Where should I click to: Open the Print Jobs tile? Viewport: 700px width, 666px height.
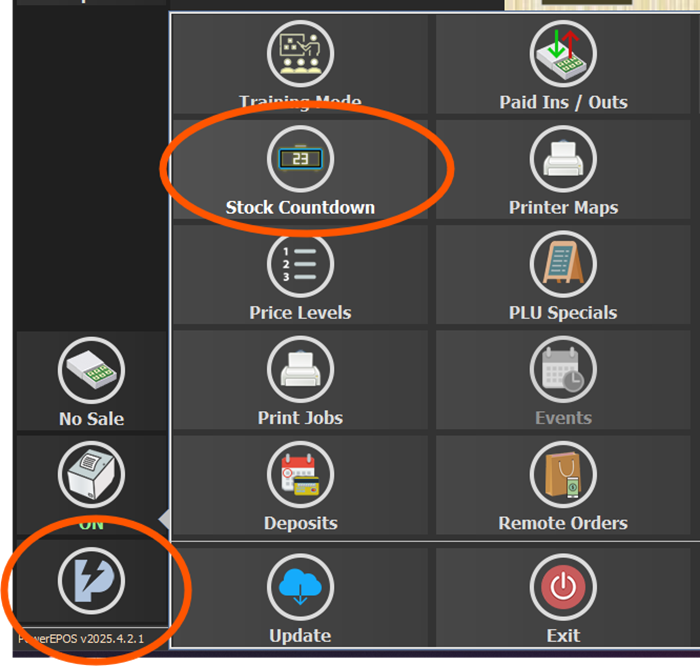300,380
